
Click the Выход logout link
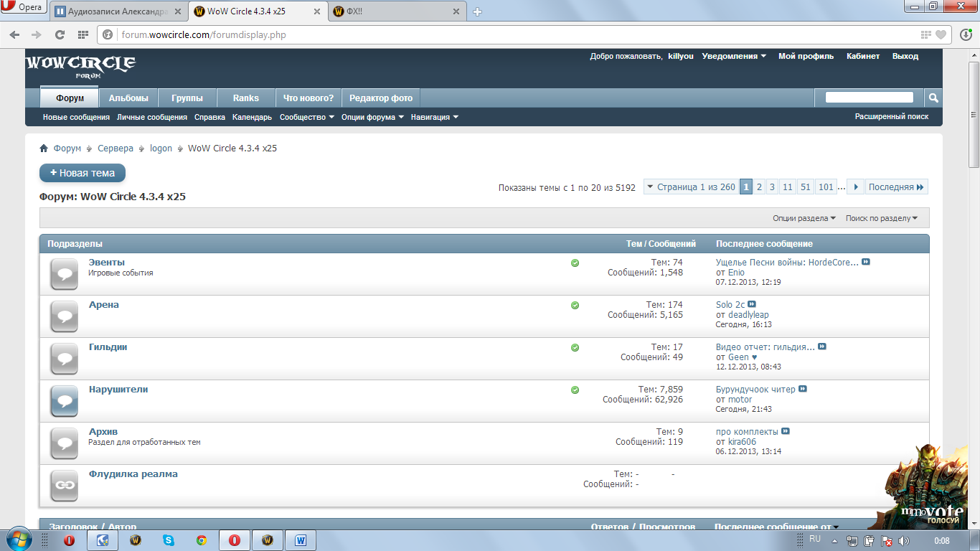[x=905, y=56]
